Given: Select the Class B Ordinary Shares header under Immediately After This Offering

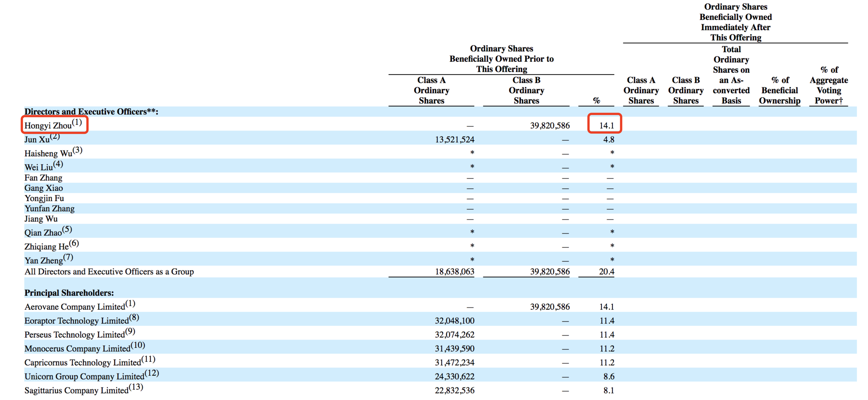Looking at the screenshot, I should click(x=686, y=90).
